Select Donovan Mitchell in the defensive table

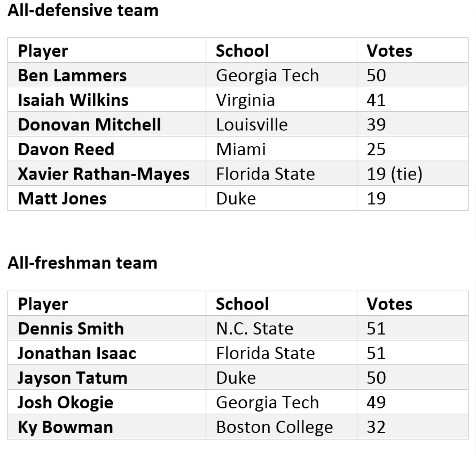tap(89, 125)
